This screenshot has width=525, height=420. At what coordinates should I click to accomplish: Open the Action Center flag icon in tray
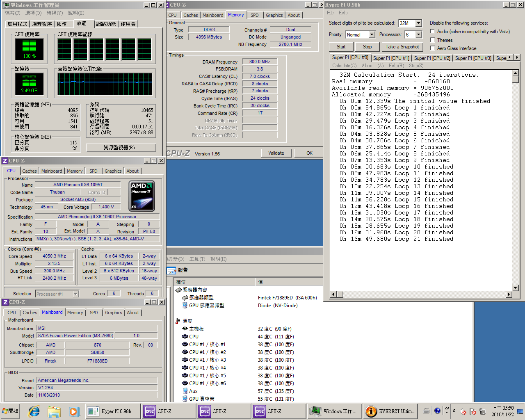[x=472, y=411]
